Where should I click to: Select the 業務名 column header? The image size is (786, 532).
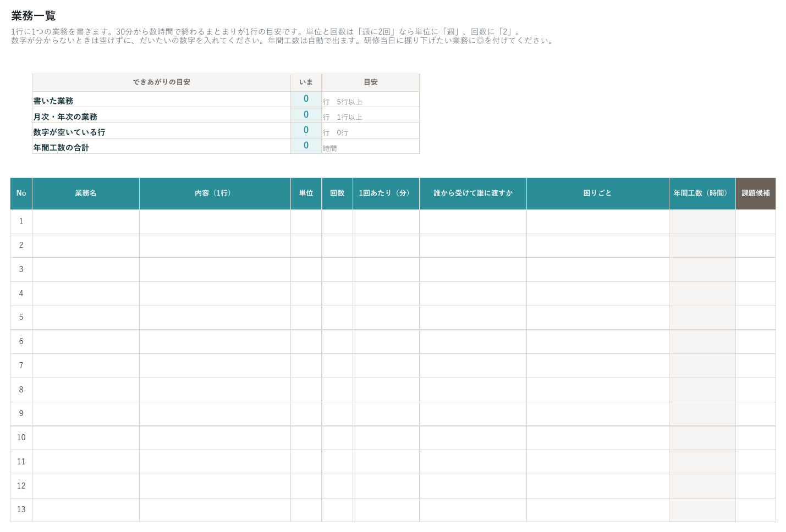(x=86, y=193)
